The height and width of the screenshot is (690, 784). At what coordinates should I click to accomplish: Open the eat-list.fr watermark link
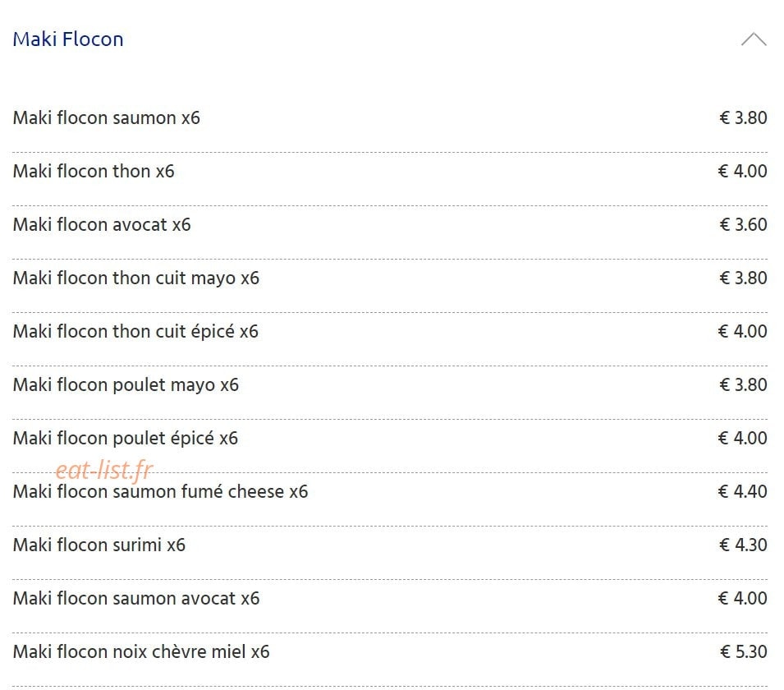pyautogui.click(x=104, y=470)
